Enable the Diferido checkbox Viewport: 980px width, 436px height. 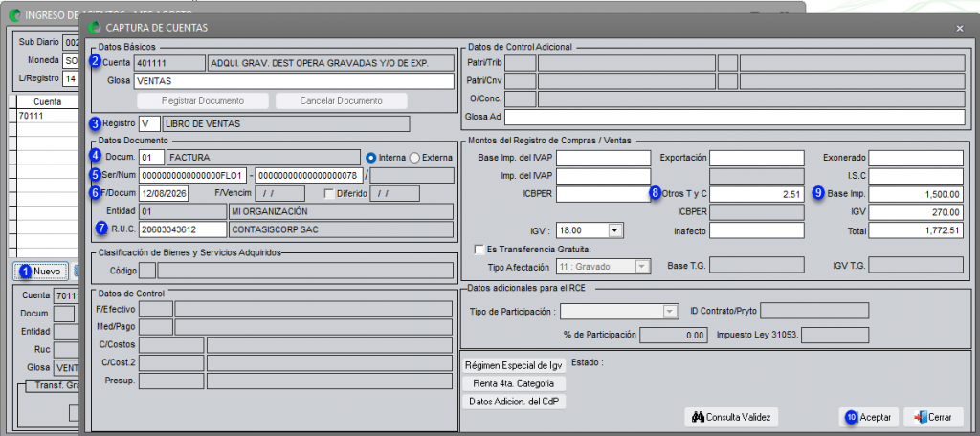click(x=329, y=194)
